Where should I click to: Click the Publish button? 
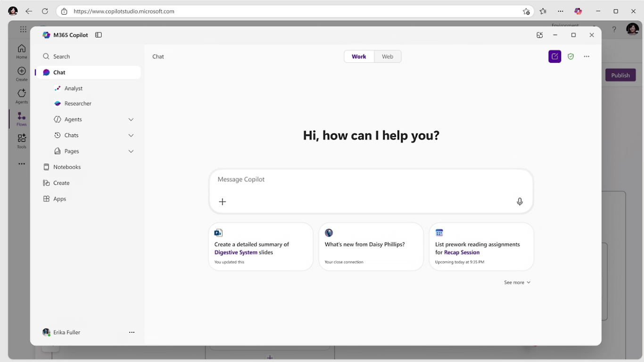pos(620,75)
